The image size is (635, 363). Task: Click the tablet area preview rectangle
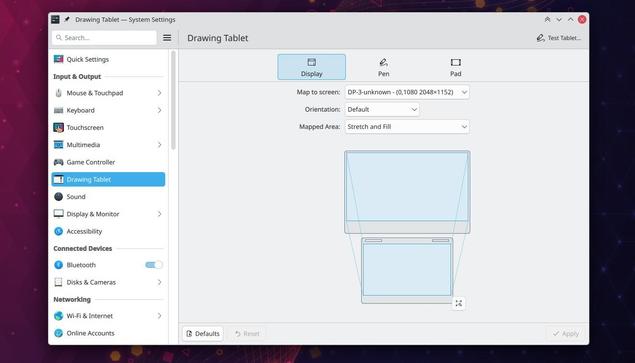pyautogui.click(x=407, y=270)
